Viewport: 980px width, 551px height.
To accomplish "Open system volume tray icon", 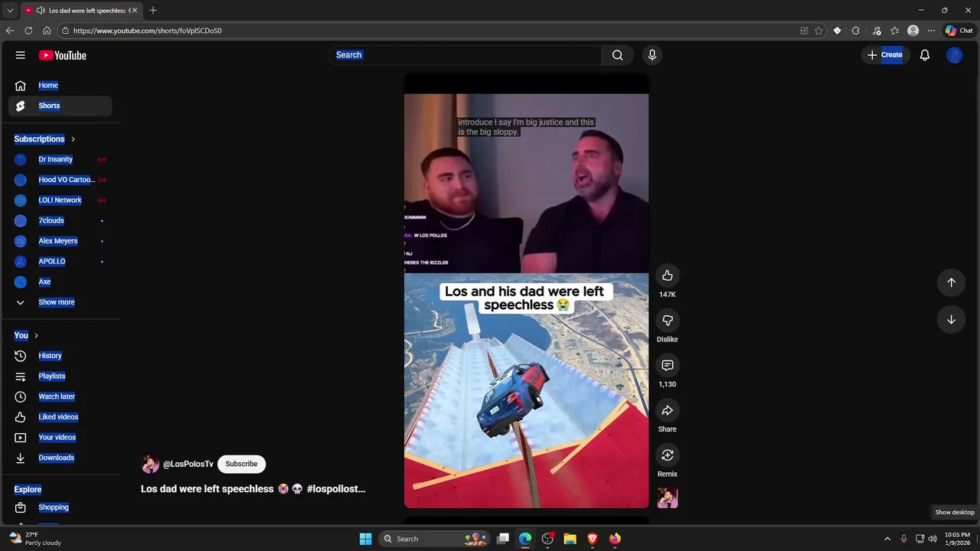I will tap(933, 539).
